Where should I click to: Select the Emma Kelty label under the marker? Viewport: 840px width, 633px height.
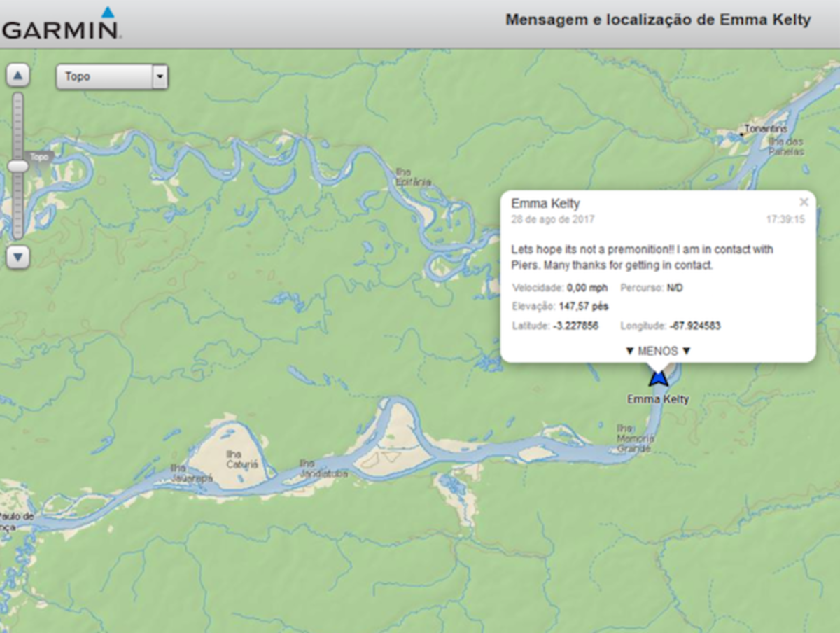[x=658, y=399]
